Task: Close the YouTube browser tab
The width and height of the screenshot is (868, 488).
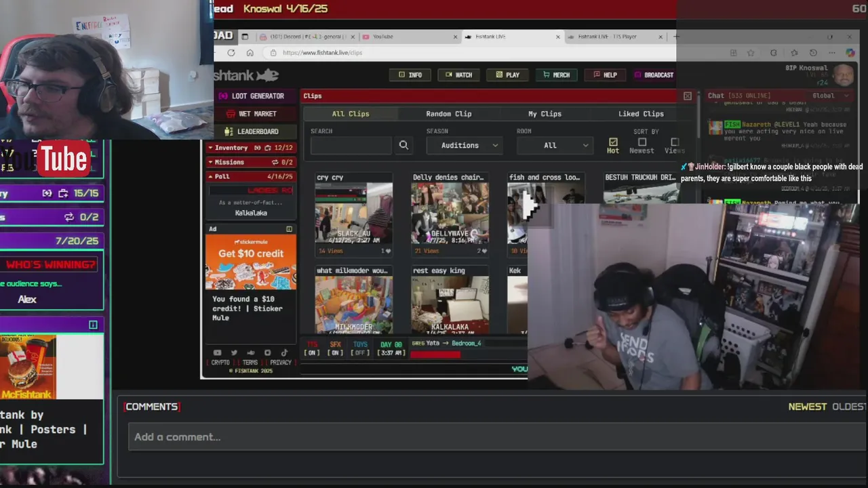Action: pyautogui.click(x=456, y=37)
